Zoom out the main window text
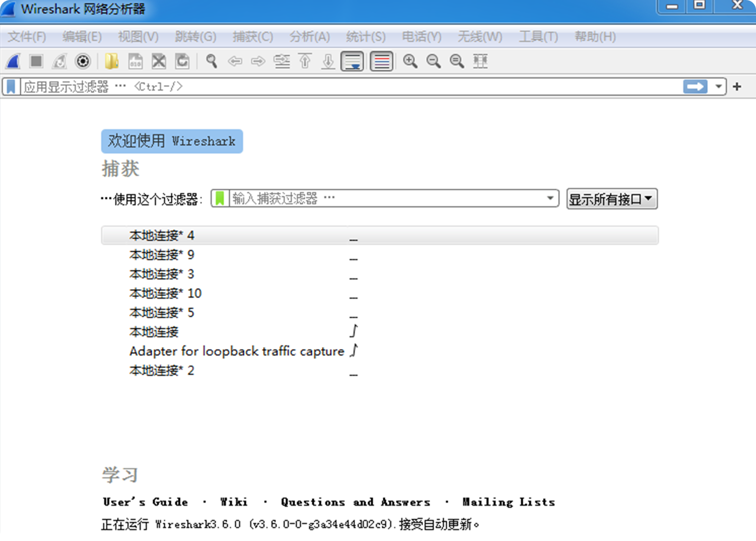Viewport: 756px width, 541px height. tap(433, 61)
